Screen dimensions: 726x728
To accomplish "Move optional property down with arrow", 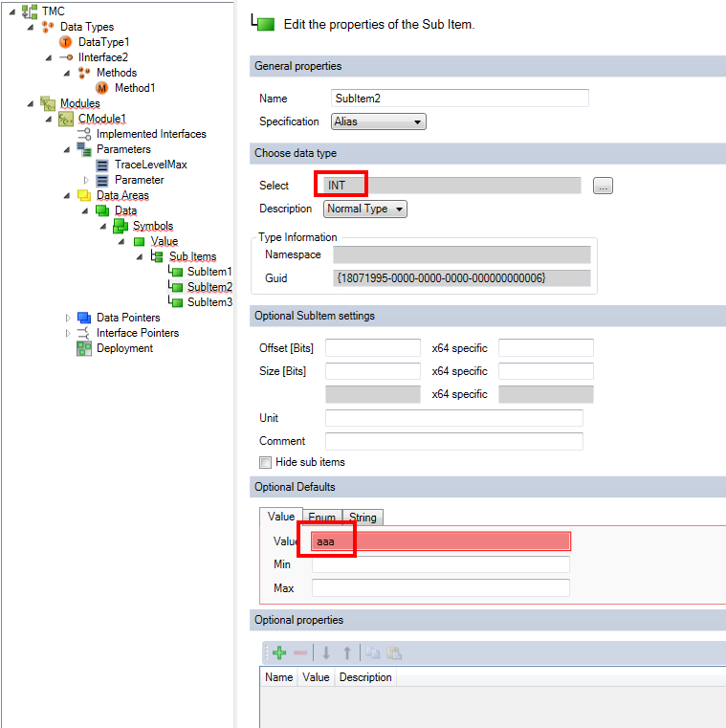I will coord(326,653).
